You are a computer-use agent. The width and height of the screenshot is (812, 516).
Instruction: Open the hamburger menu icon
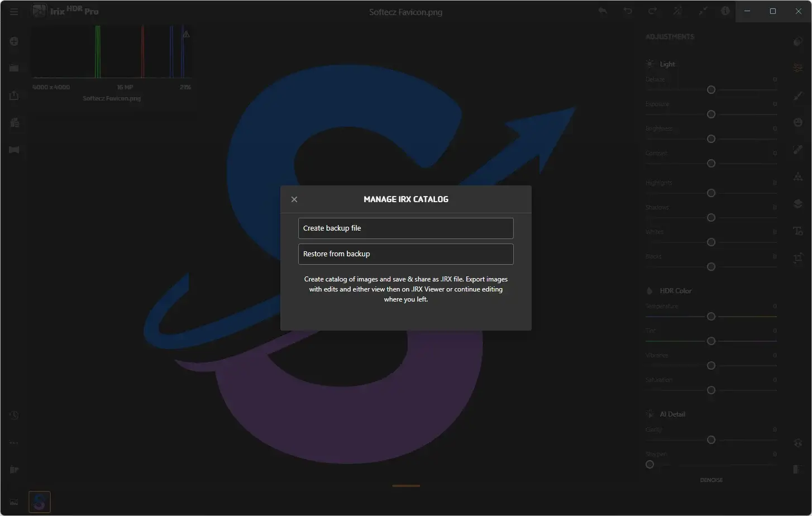(x=14, y=11)
